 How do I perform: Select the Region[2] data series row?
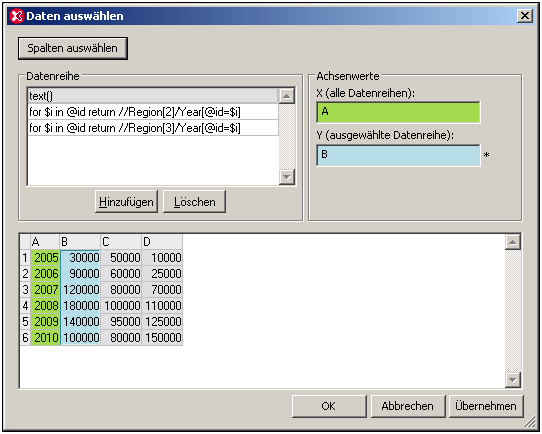[153, 112]
